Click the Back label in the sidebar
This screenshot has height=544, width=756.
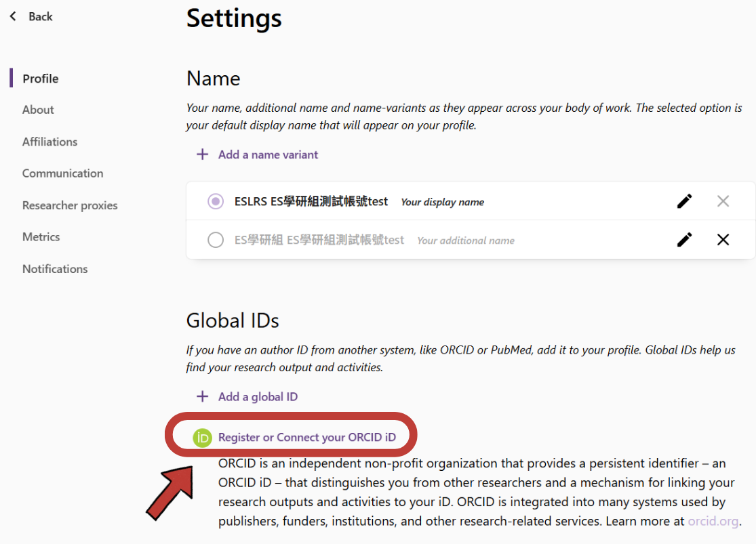click(41, 17)
